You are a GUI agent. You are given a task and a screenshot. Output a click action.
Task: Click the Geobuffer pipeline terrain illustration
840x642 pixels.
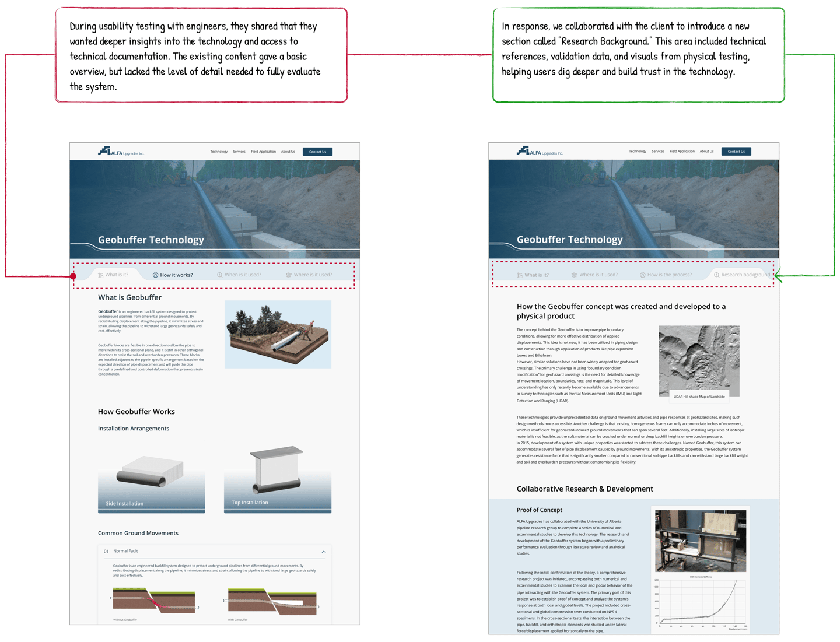(x=278, y=334)
